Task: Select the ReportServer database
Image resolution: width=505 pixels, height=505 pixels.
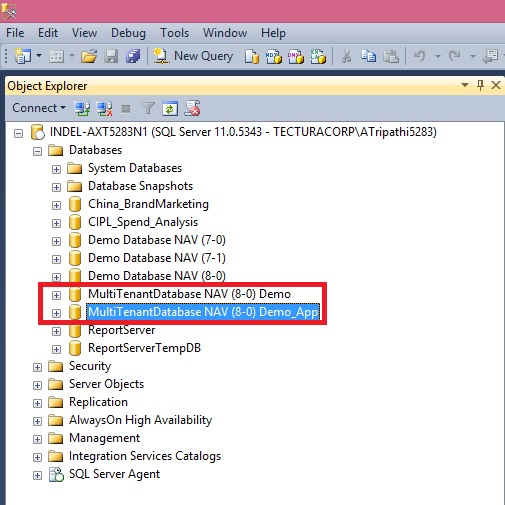Action: [x=121, y=330]
